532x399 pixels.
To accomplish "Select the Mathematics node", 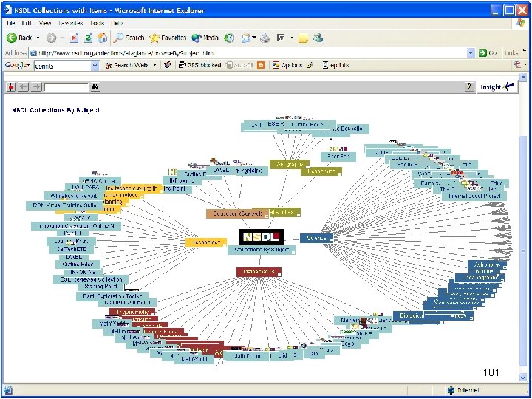I will (x=259, y=272).
